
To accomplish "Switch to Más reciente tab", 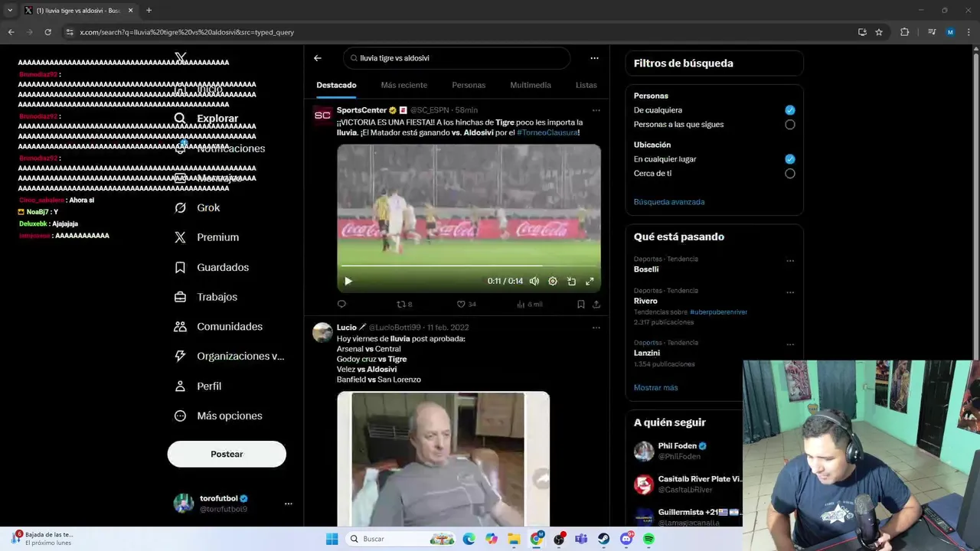I will click(404, 85).
